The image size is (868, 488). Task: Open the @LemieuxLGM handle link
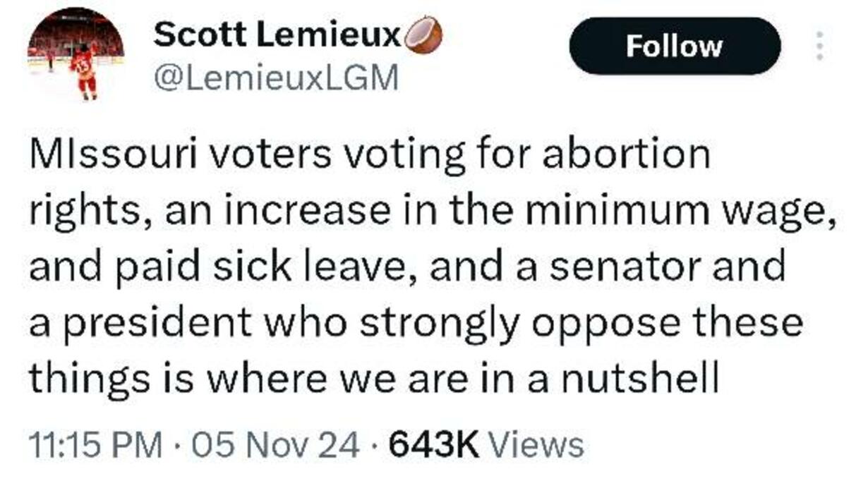click(x=276, y=78)
